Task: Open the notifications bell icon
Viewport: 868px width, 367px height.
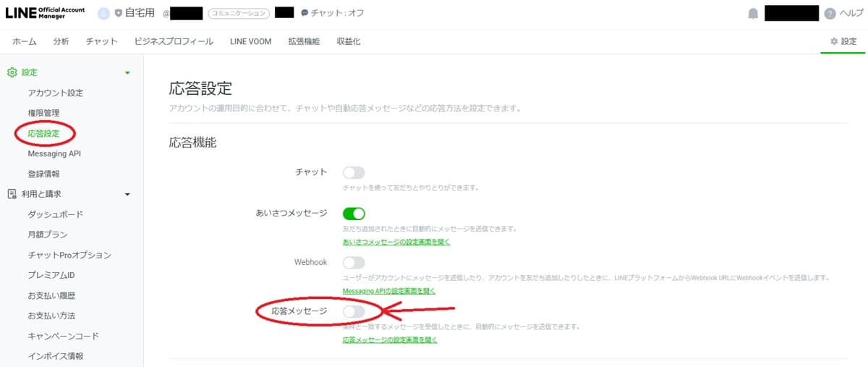Action: (753, 14)
